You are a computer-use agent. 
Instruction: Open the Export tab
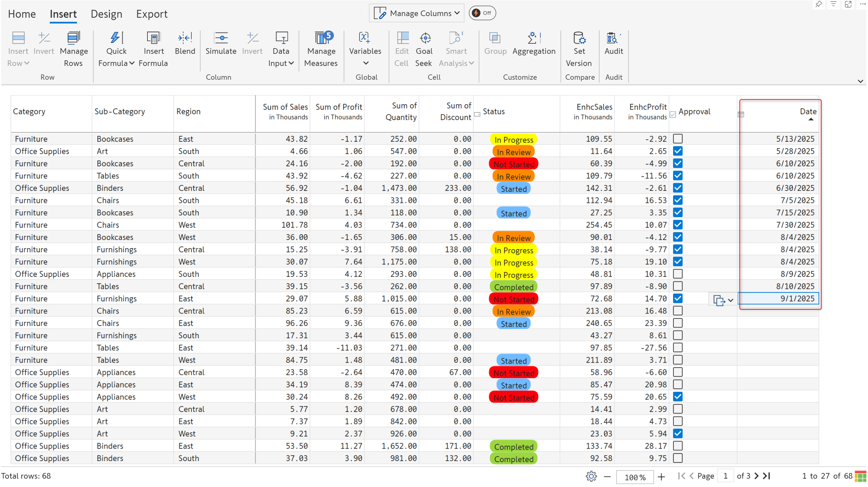152,14
